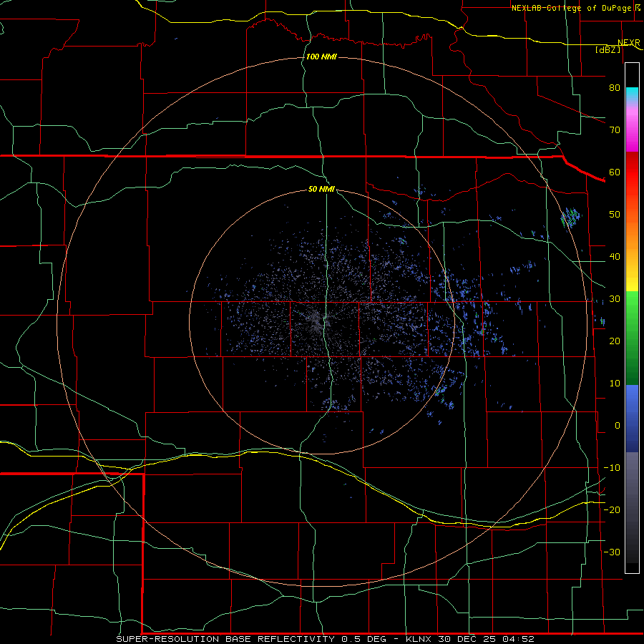This screenshot has height=644, width=644.
Task: Click the 100 NMI range ring label
Action: 321,57
